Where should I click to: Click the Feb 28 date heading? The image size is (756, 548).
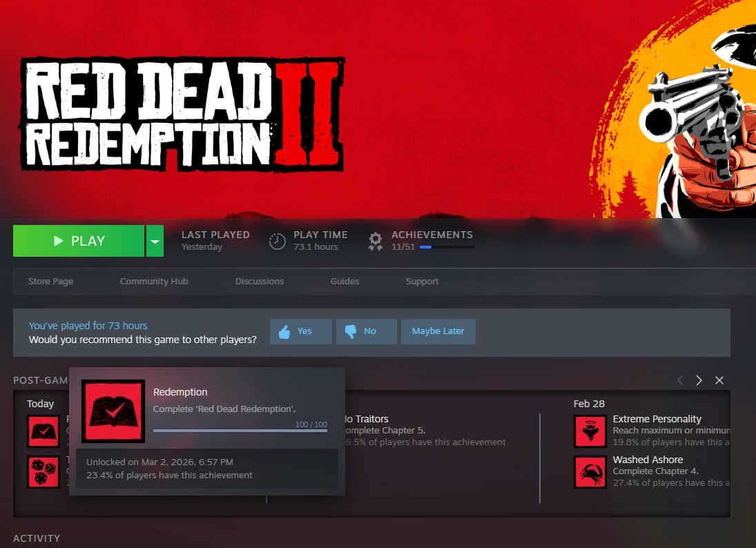click(x=589, y=404)
